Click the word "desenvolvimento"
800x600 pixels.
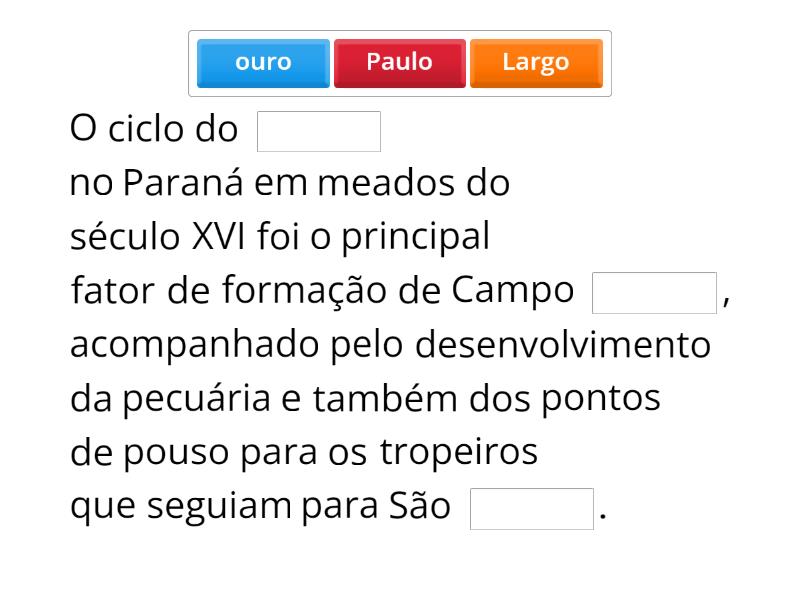click(x=562, y=345)
